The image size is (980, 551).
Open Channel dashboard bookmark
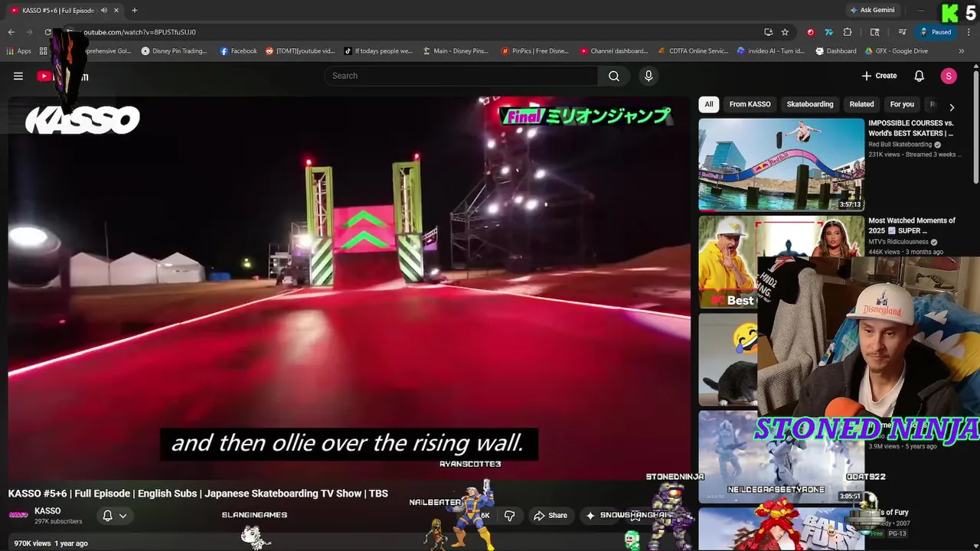(613, 51)
